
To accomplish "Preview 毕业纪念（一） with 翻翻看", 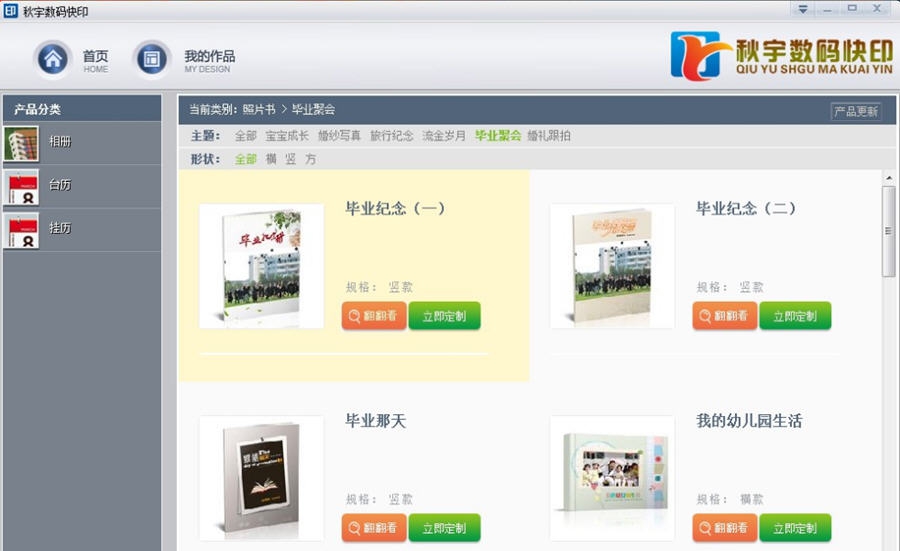I will click(x=374, y=316).
